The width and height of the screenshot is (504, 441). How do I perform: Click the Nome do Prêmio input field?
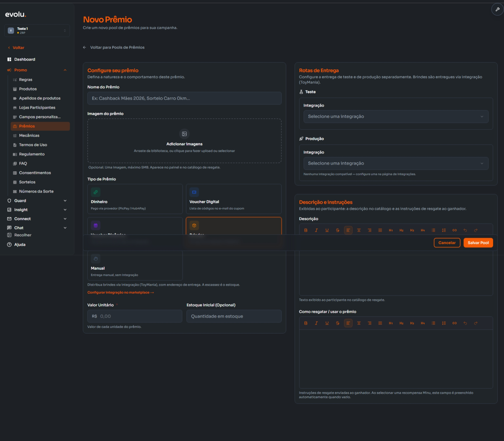click(x=184, y=98)
